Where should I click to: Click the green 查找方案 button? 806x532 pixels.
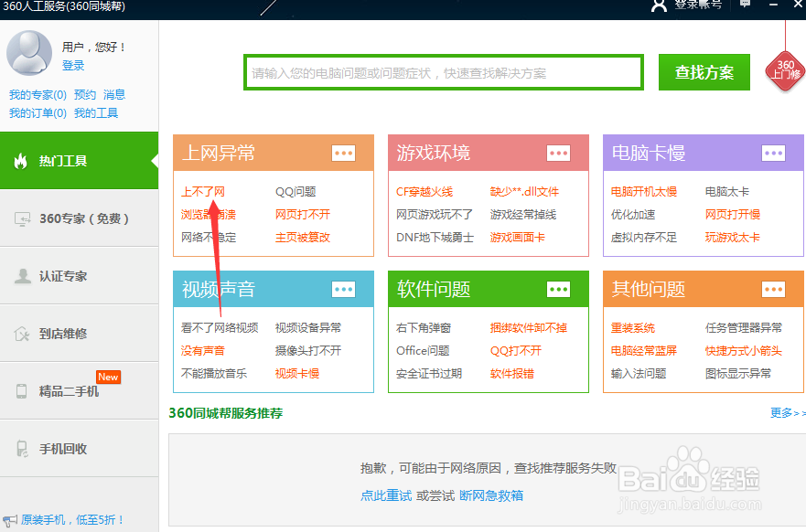coord(704,71)
